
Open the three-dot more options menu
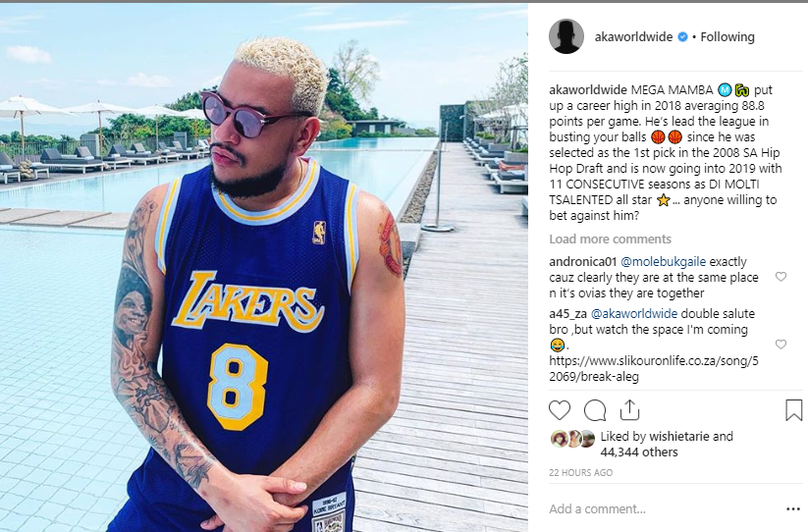[x=793, y=508]
